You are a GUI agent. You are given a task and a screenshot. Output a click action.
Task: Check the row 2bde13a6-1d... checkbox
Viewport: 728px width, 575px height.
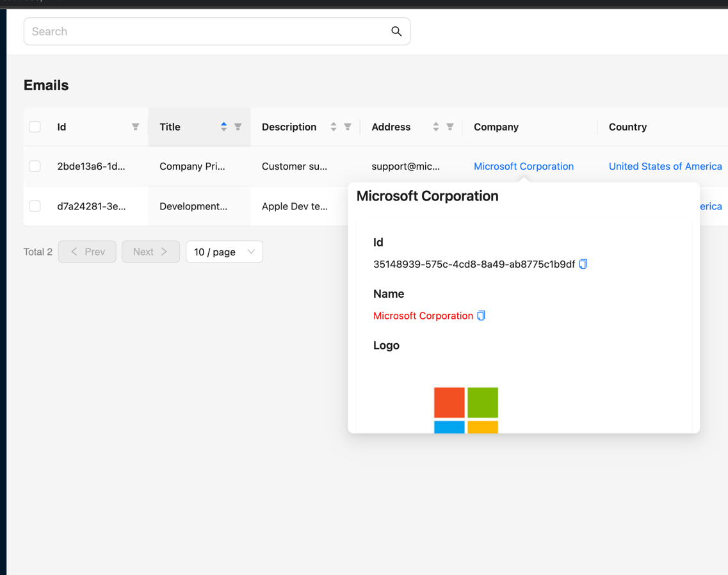click(35, 166)
